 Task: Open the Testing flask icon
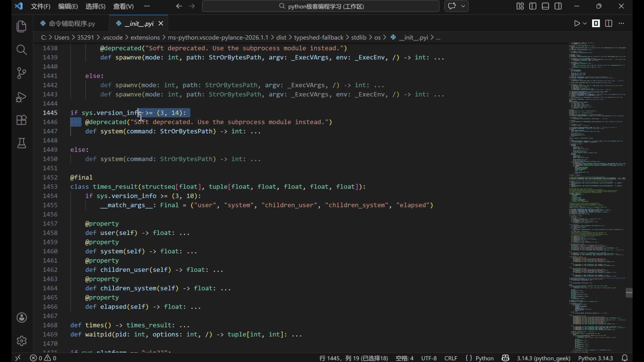pyautogui.click(x=21, y=143)
